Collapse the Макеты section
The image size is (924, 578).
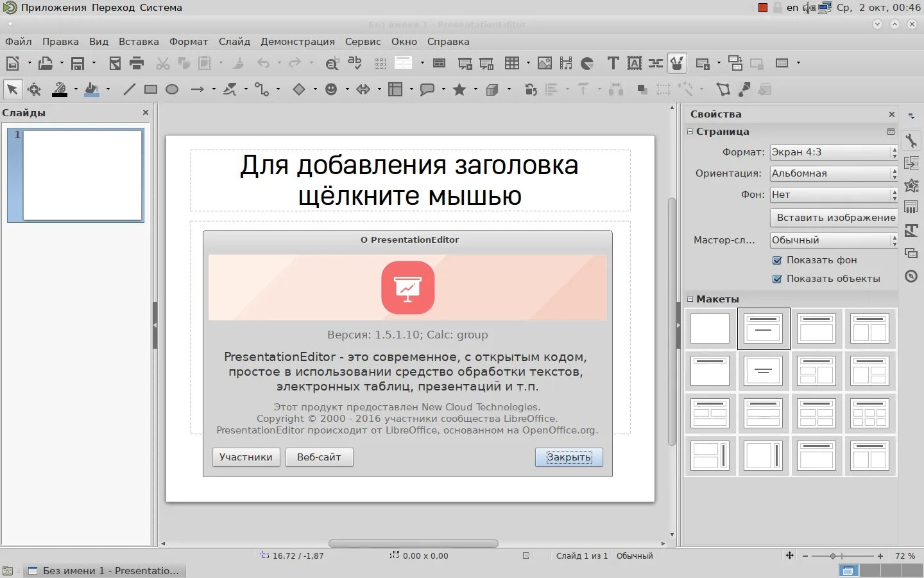click(690, 299)
